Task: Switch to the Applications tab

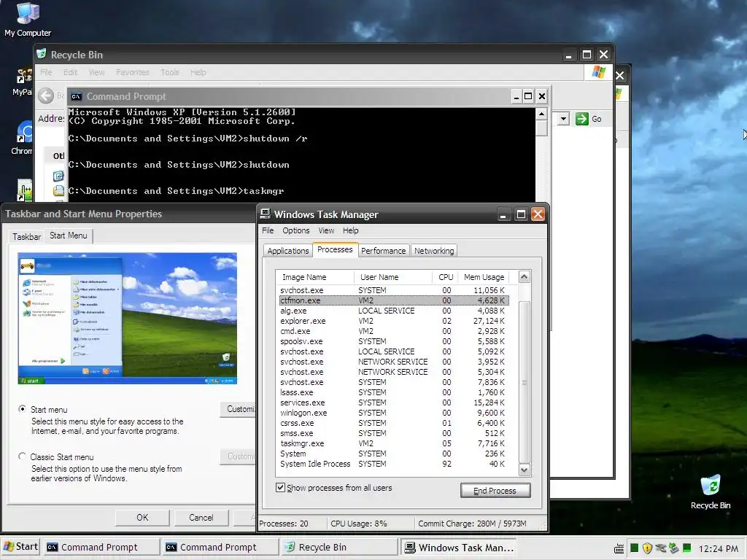Action: [x=288, y=251]
